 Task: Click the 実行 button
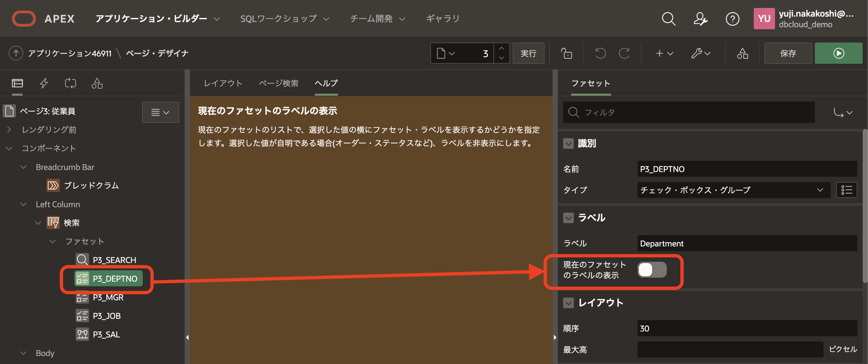(x=528, y=53)
